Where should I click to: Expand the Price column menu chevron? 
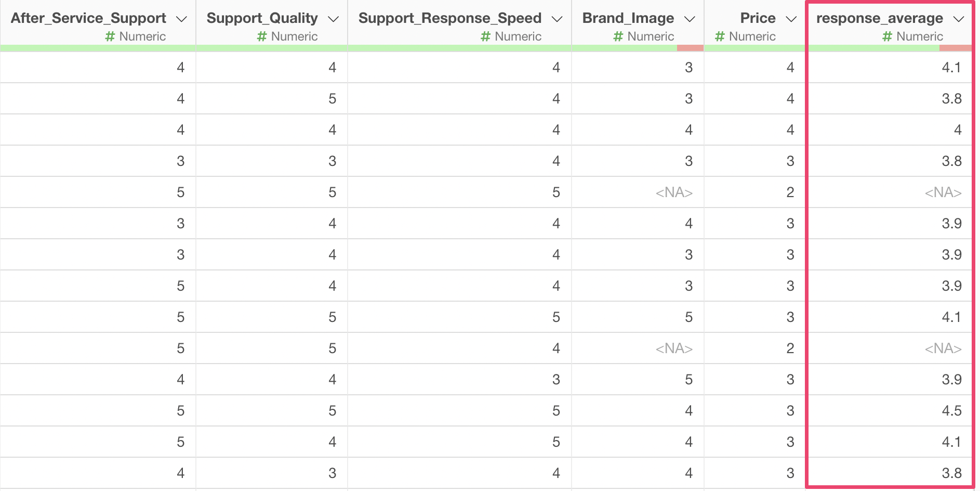[791, 19]
